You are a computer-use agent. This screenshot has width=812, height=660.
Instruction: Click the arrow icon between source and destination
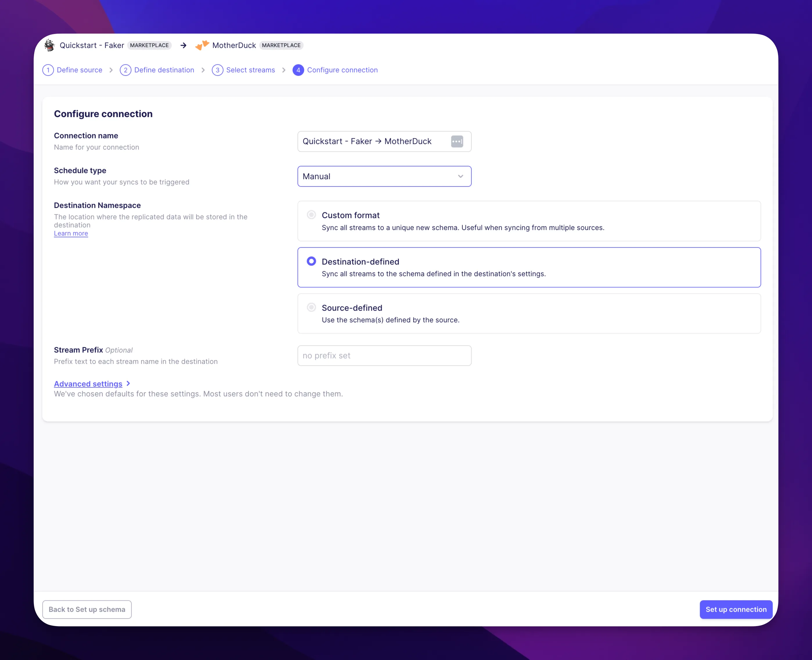pos(183,46)
